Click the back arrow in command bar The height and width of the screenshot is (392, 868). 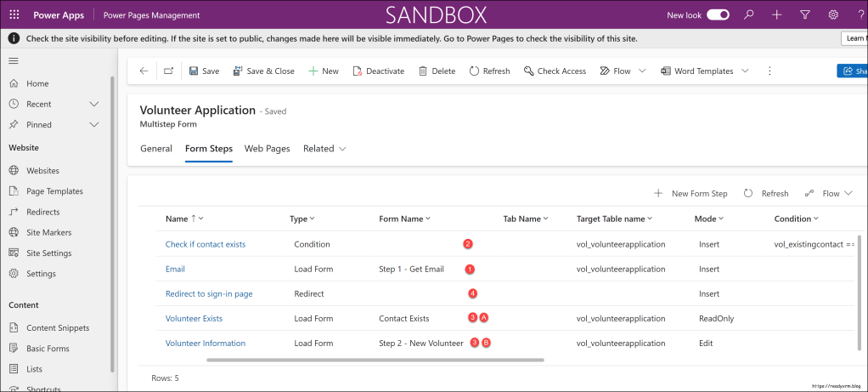144,71
